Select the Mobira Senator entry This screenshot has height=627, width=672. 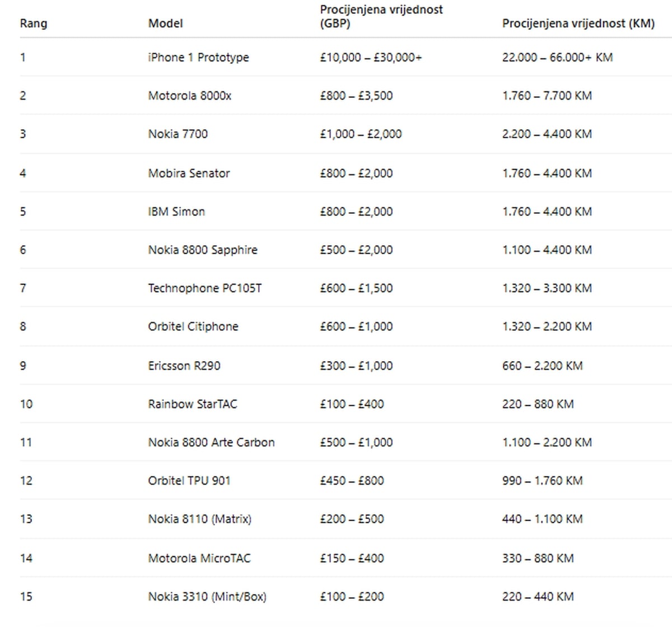pyautogui.click(x=189, y=173)
